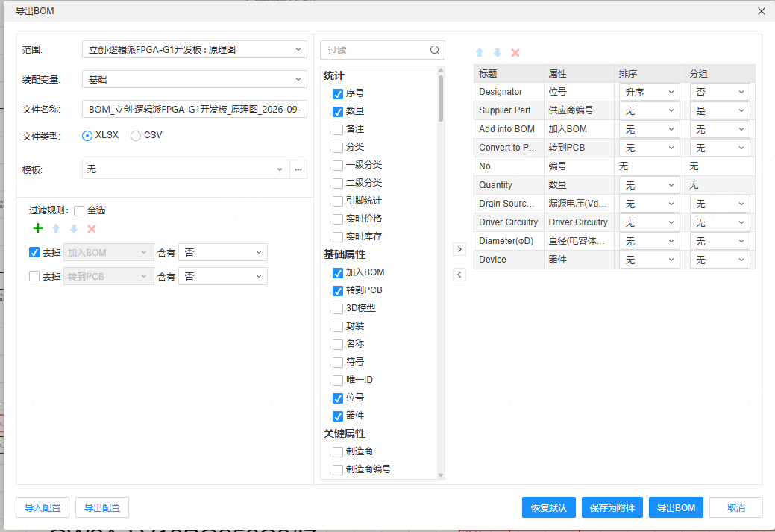Click Convert to P… title cell
Viewport: 775px width, 532px height.
tap(508, 147)
